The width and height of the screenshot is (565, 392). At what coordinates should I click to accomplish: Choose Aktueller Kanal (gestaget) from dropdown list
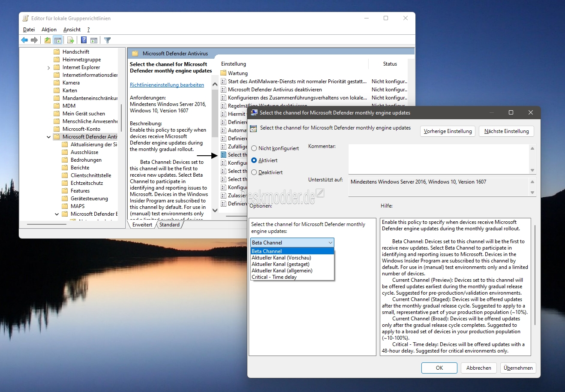point(292,264)
